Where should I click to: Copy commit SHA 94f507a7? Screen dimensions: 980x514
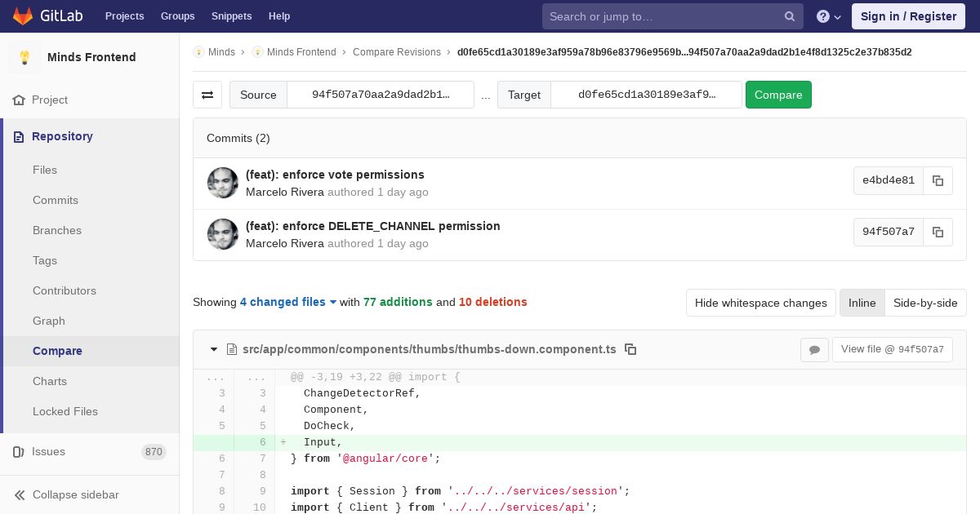(x=938, y=232)
